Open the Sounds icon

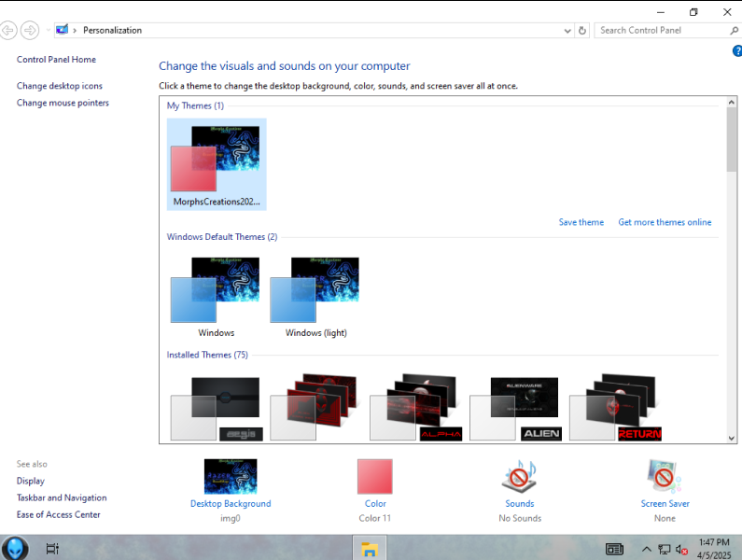pos(520,476)
